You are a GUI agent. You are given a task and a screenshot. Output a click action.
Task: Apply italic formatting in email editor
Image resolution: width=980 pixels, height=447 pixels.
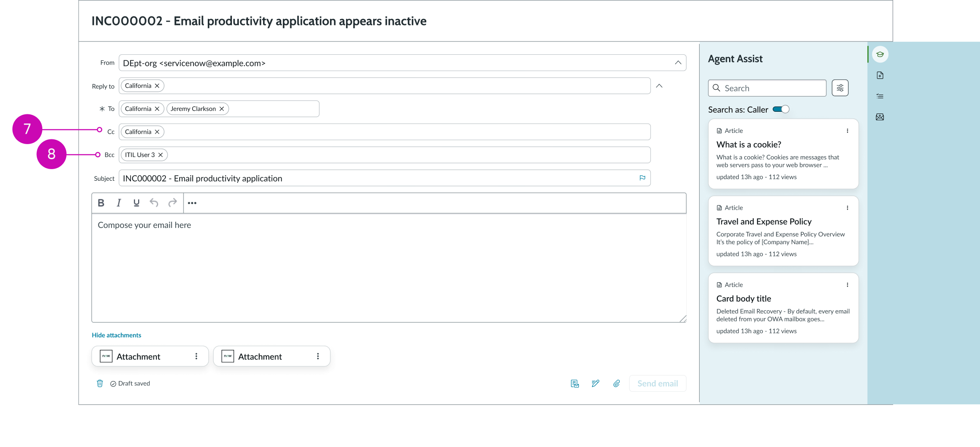(x=119, y=203)
